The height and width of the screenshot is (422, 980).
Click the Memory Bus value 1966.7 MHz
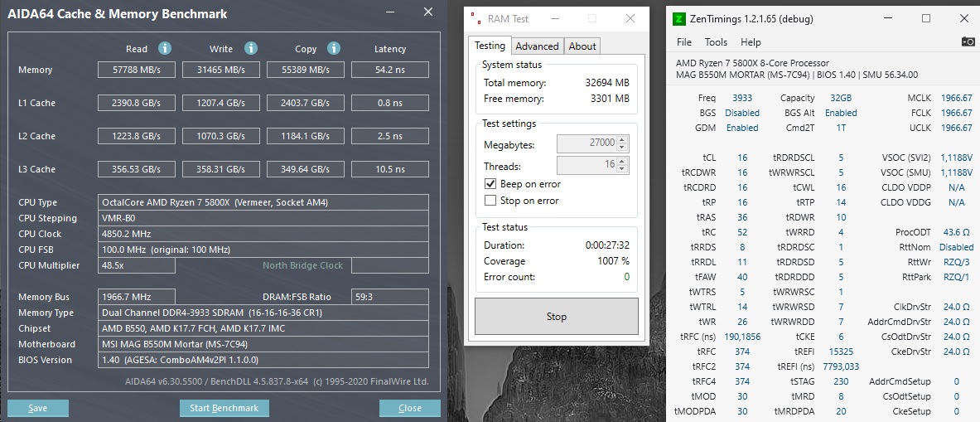[x=137, y=297]
